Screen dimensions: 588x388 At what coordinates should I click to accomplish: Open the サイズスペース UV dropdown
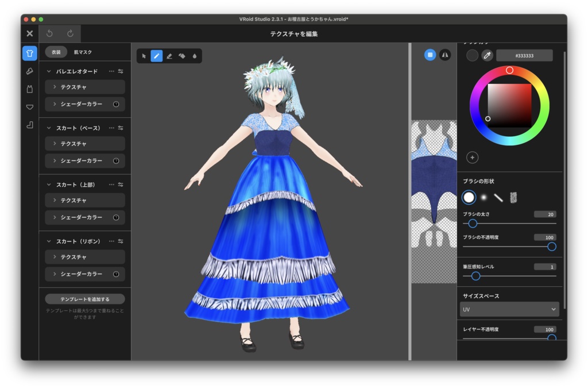[509, 309]
